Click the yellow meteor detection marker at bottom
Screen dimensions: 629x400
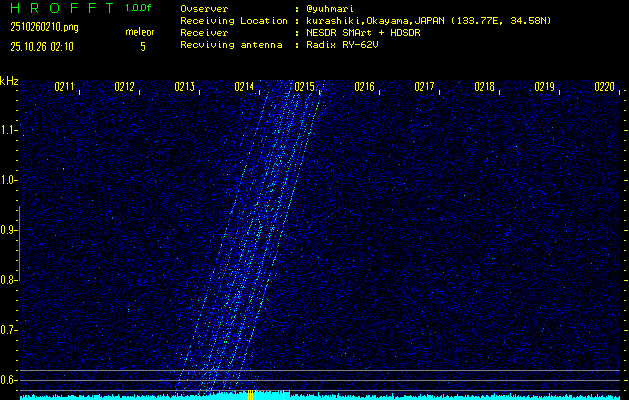251,394
